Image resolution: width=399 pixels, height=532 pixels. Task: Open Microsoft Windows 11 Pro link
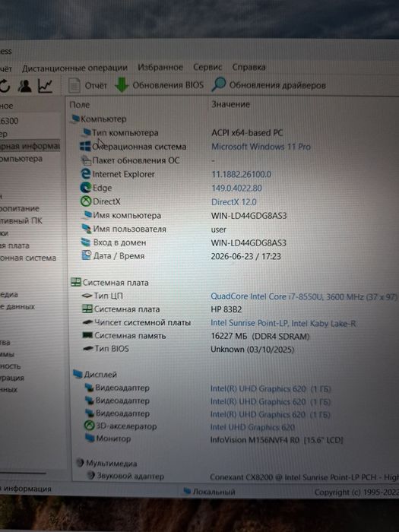coord(261,147)
